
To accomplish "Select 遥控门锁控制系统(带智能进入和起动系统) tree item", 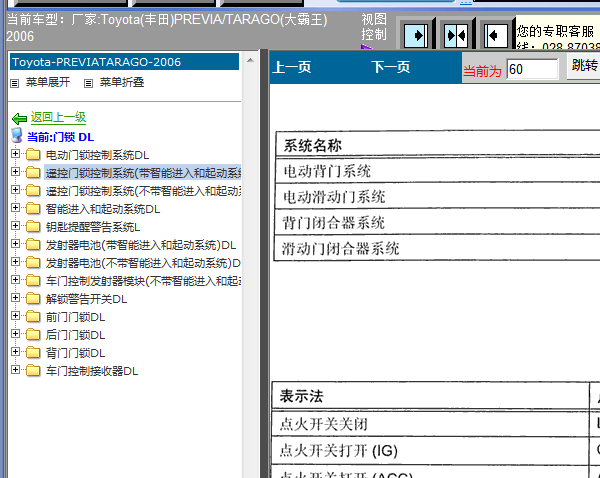I will click(143, 173).
